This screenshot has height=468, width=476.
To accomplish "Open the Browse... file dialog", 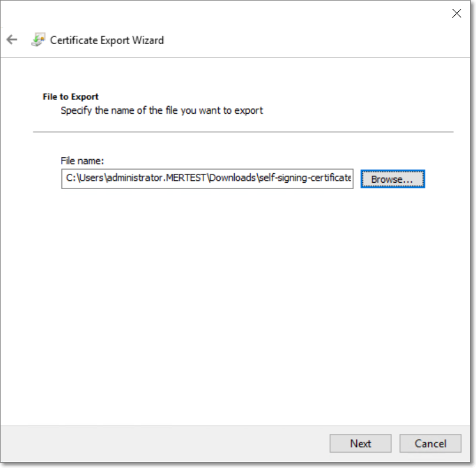I will pyautogui.click(x=393, y=179).
